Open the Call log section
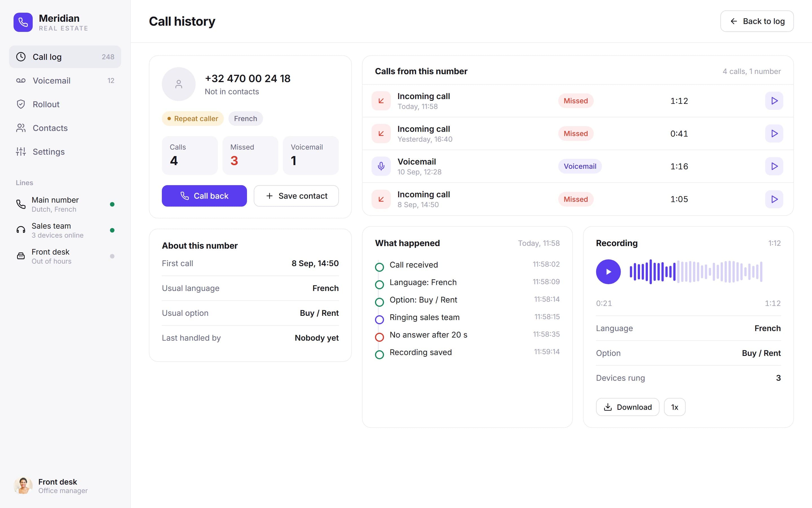 point(65,57)
